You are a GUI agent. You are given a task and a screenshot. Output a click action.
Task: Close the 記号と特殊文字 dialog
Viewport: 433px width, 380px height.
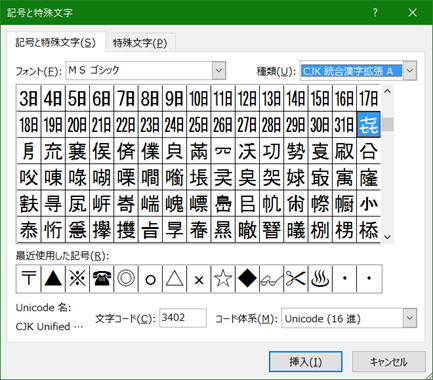[x=413, y=13]
